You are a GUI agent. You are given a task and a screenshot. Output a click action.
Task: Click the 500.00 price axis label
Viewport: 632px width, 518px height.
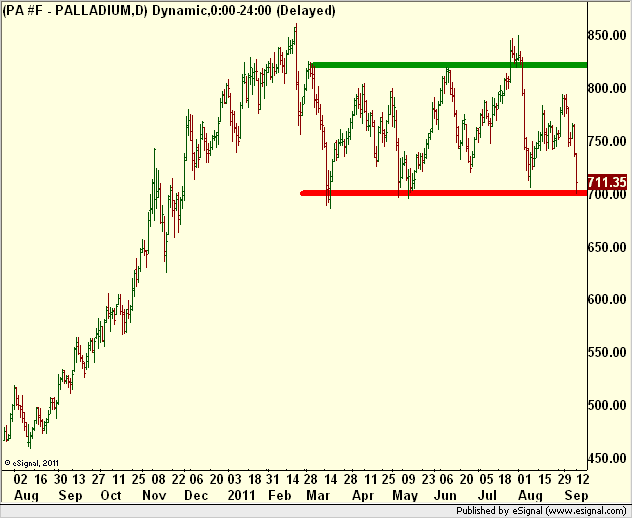point(607,405)
